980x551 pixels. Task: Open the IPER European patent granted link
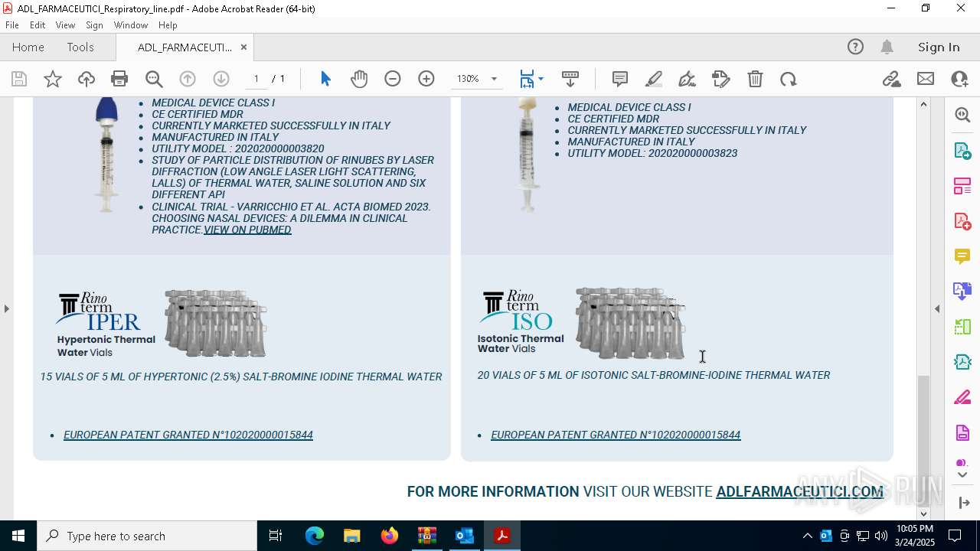tap(188, 435)
